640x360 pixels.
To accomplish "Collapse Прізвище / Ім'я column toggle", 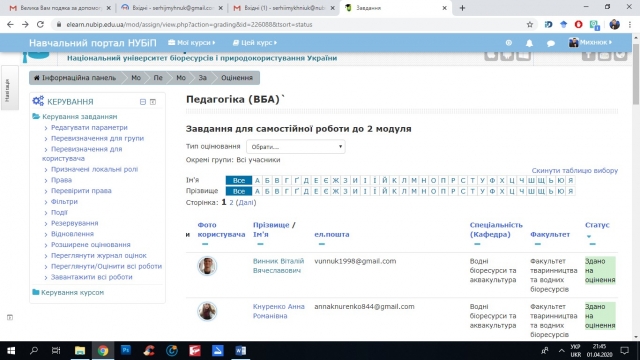I will 260,244.
